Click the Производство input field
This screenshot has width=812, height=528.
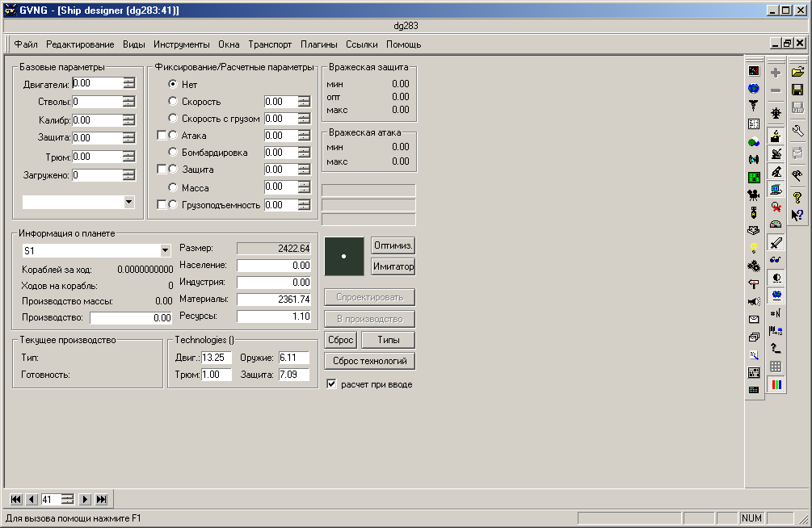pos(130,318)
